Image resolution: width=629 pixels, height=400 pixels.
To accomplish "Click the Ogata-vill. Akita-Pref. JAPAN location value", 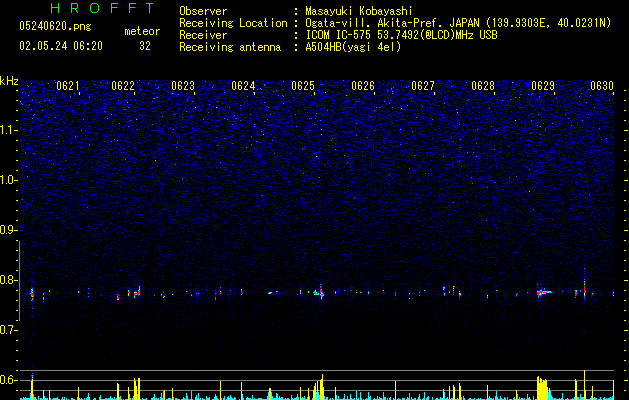I will pos(458,23).
